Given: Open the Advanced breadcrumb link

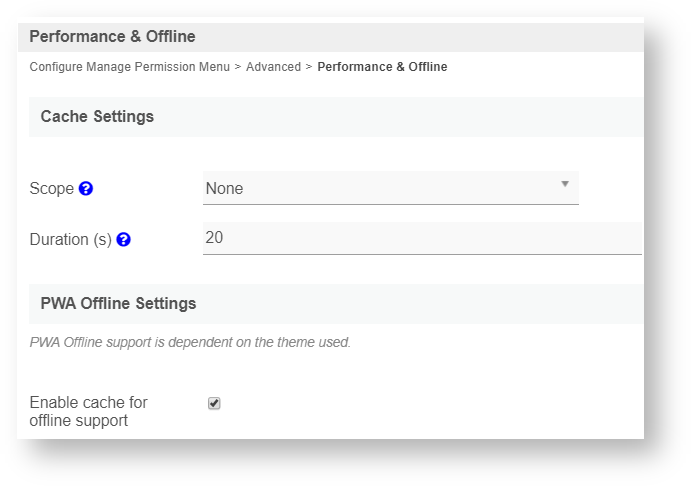Looking at the screenshot, I should click(x=273, y=67).
